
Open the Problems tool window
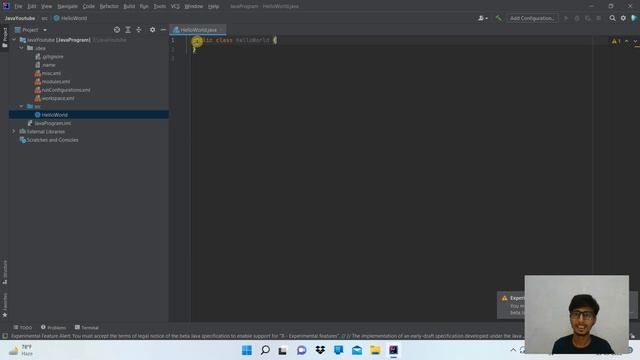53,327
